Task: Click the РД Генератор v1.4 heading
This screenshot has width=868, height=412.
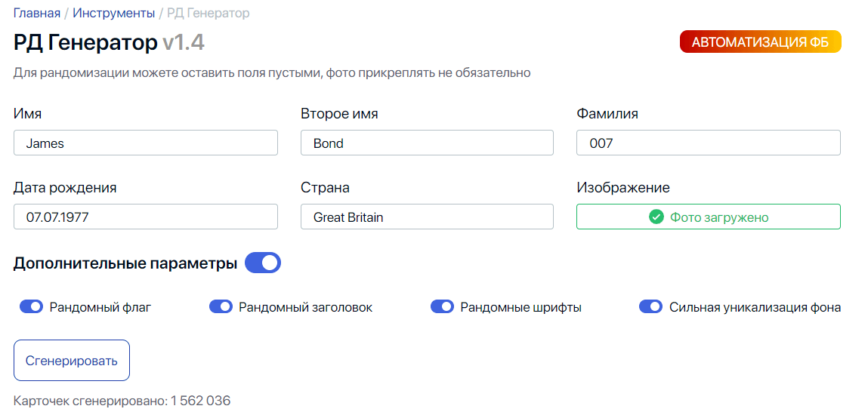Action: [x=109, y=43]
